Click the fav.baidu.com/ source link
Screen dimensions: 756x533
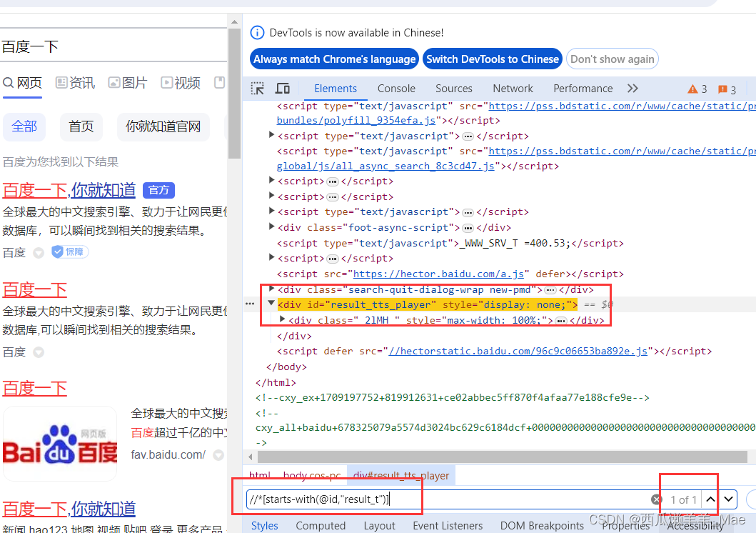[168, 454]
